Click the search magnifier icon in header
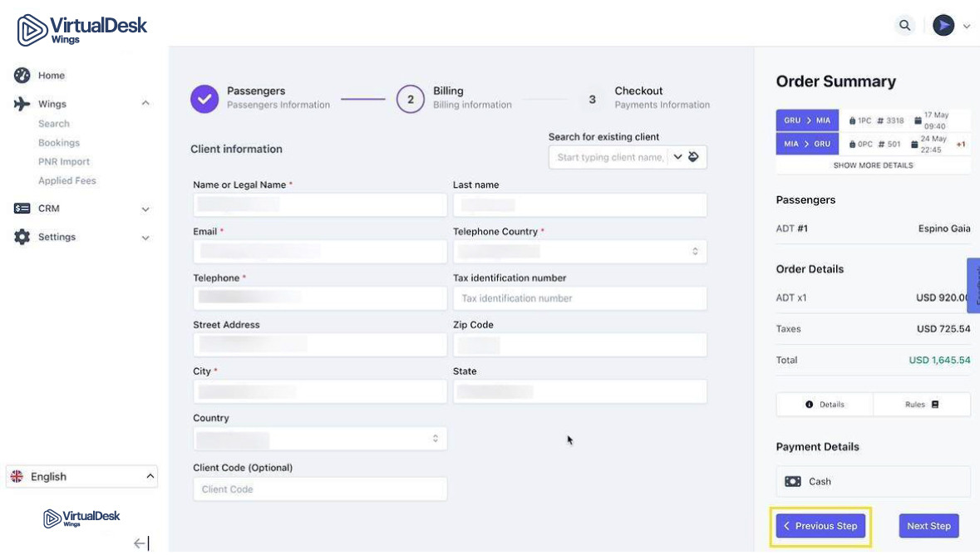The width and height of the screenshot is (980, 560). (904, 26)
